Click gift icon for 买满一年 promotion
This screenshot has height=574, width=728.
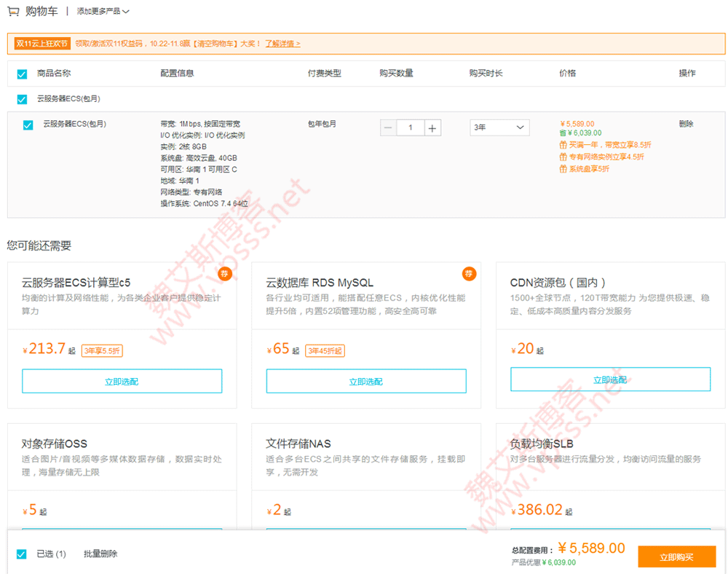(563, 145)
